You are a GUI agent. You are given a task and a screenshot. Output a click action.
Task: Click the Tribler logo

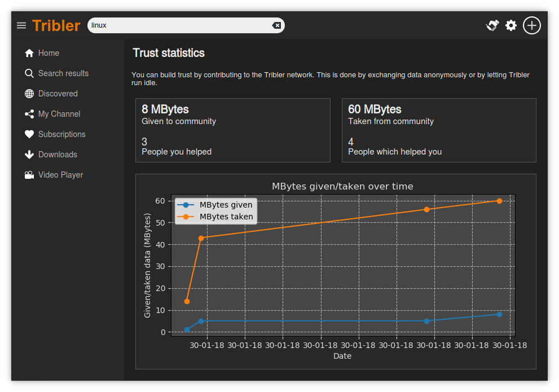[56, 25]
